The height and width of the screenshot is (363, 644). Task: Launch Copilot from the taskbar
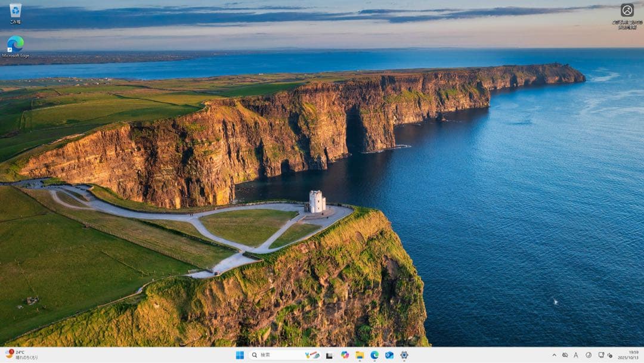pyautogui.click(x=345, y=355)
